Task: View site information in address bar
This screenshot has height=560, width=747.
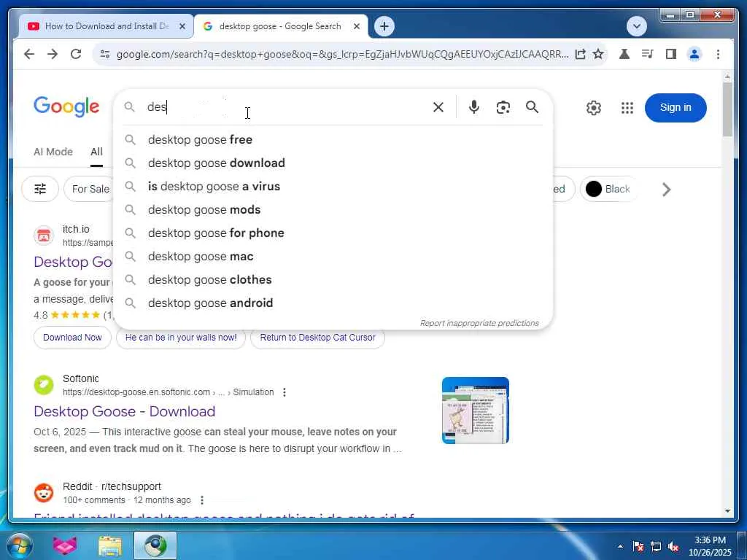Action: tap(105, 54)
